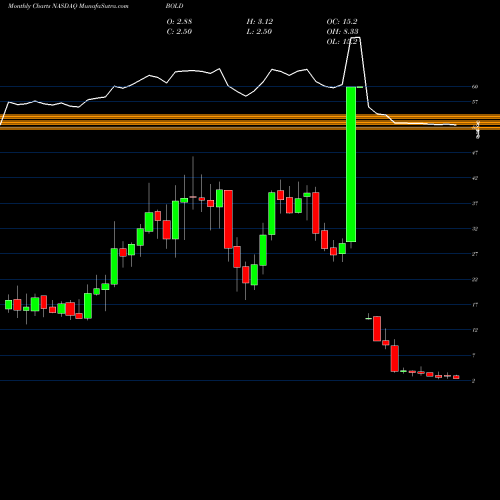Click the price axis label 7
Screen dimensions: 500x500
pyautogui.click(x=474, y=355)
